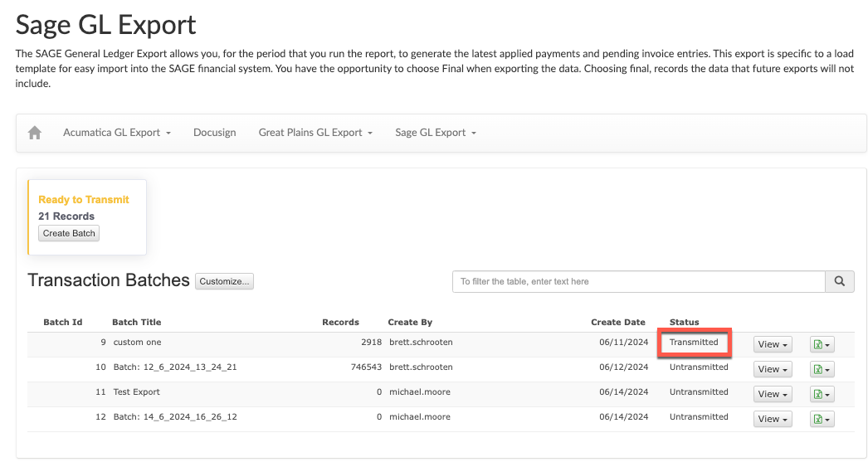Viewport: 868px width, 462px height.
Task: Open Excel export dropdown for batch 12
Action: pyautogui.click(x=822, y=420)
